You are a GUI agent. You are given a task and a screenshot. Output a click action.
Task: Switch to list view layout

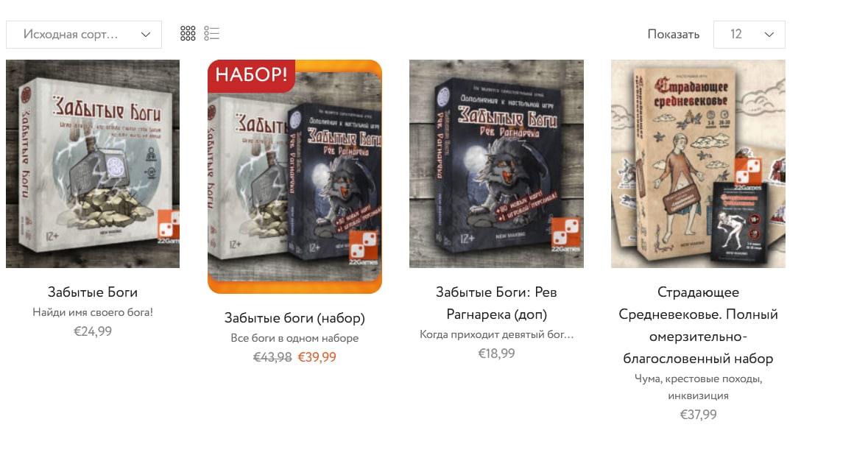211,34
